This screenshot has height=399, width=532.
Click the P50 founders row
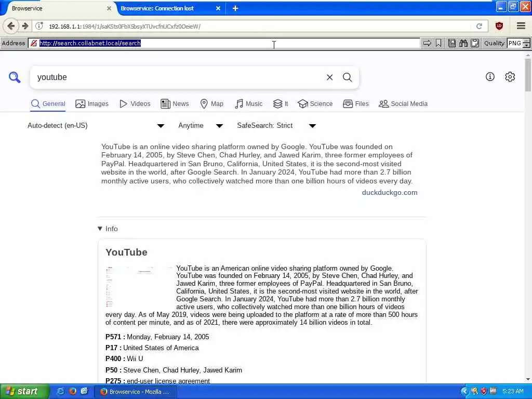(x=174, y=370)
